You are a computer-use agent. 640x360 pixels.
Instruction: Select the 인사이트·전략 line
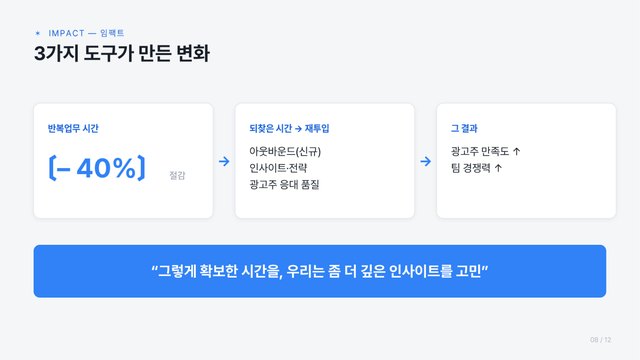[x=278, y=168]
